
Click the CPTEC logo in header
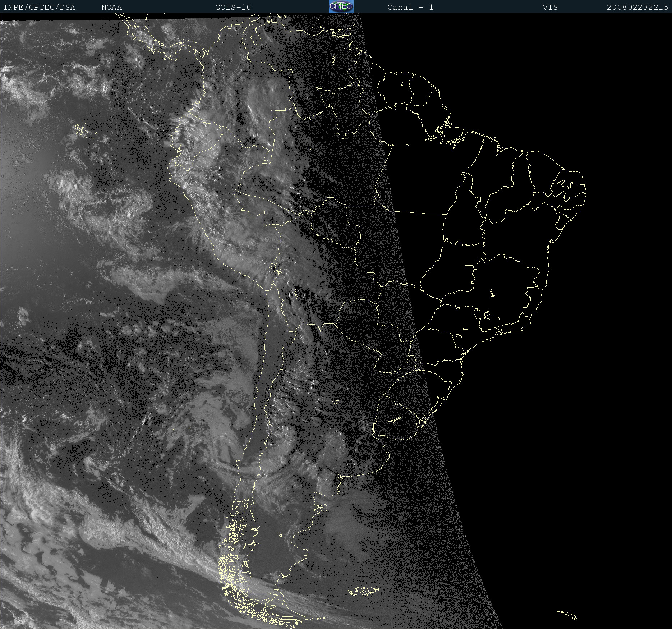[341, 6]
